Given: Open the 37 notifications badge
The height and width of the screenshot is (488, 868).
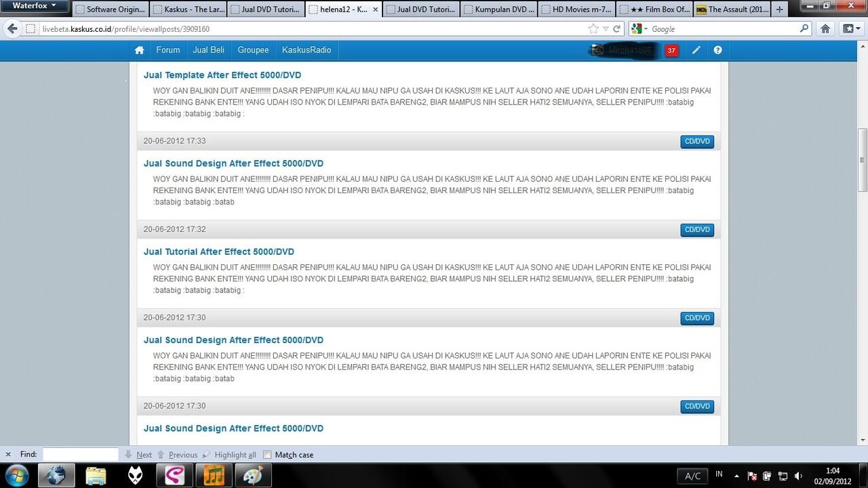Looking at the screenshot, I should [671, 50].
